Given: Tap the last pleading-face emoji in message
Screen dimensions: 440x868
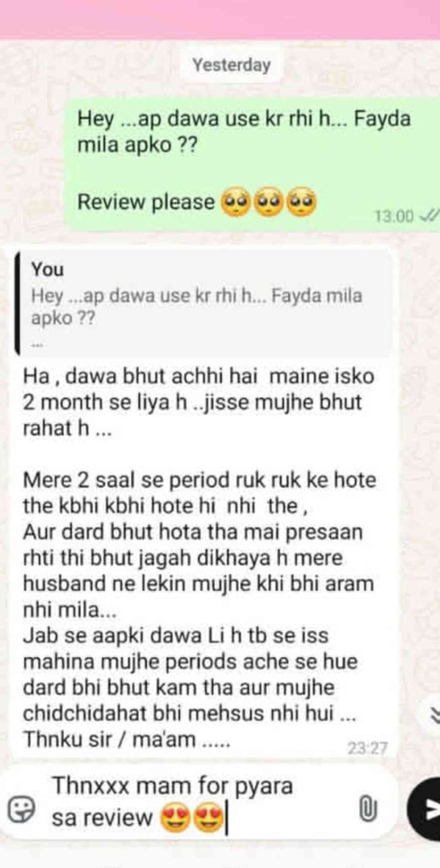Looking at the screenshot, I should coord(302,202).
